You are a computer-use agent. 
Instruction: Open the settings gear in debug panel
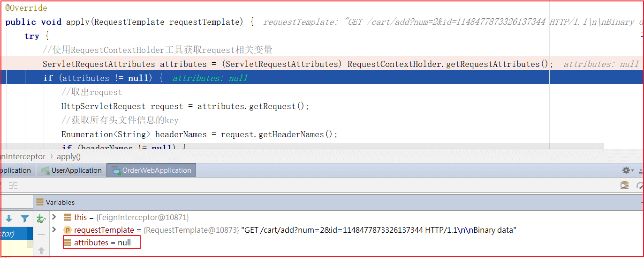(x=627, y=170)
